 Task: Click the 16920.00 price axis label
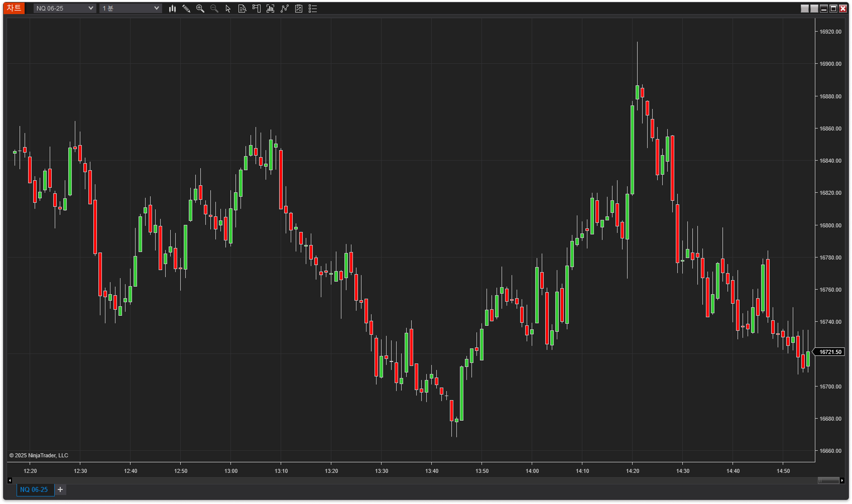(830, 32)
